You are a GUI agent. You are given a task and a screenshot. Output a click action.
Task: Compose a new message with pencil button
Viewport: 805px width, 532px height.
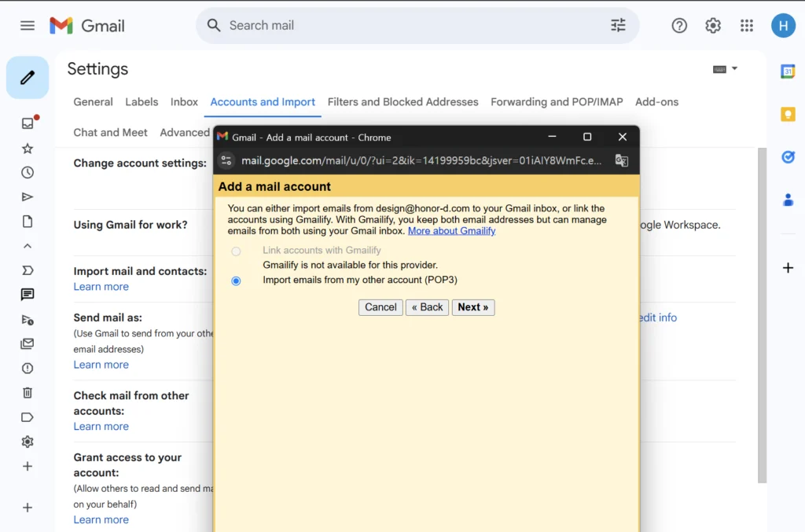click(x=28, y=78)
